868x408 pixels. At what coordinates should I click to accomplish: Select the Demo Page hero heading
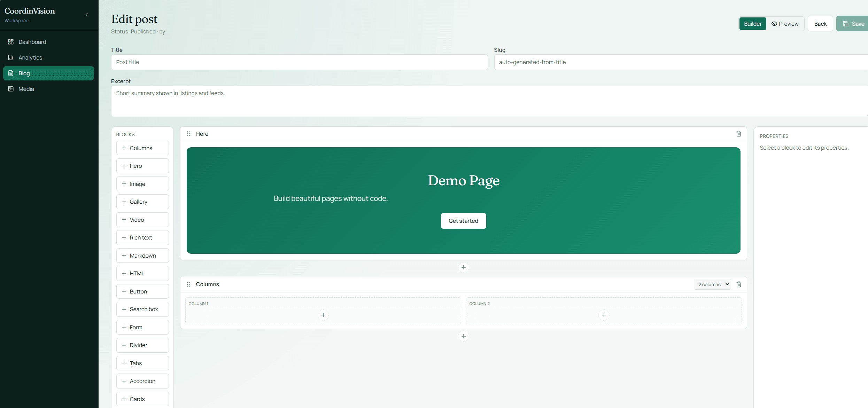point(464,180)
